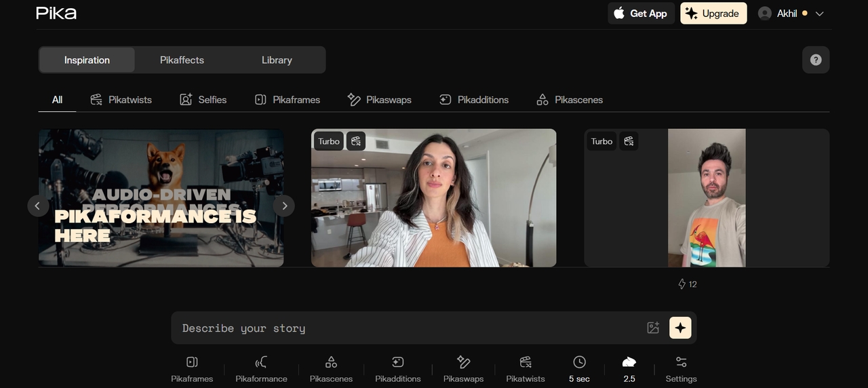Select the Pikaframes tool in bottom bar
The height and width of the screenshot is (388, 868).
click(x=192, y=369)
